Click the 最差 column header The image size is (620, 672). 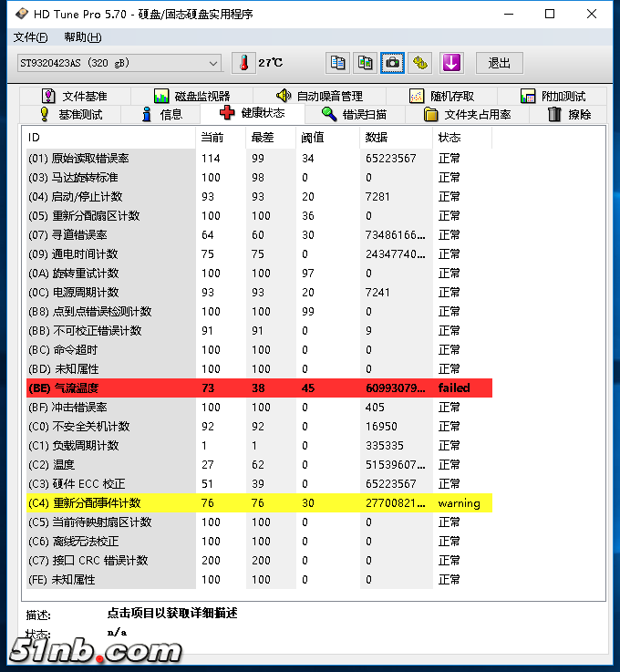[271, 138]
